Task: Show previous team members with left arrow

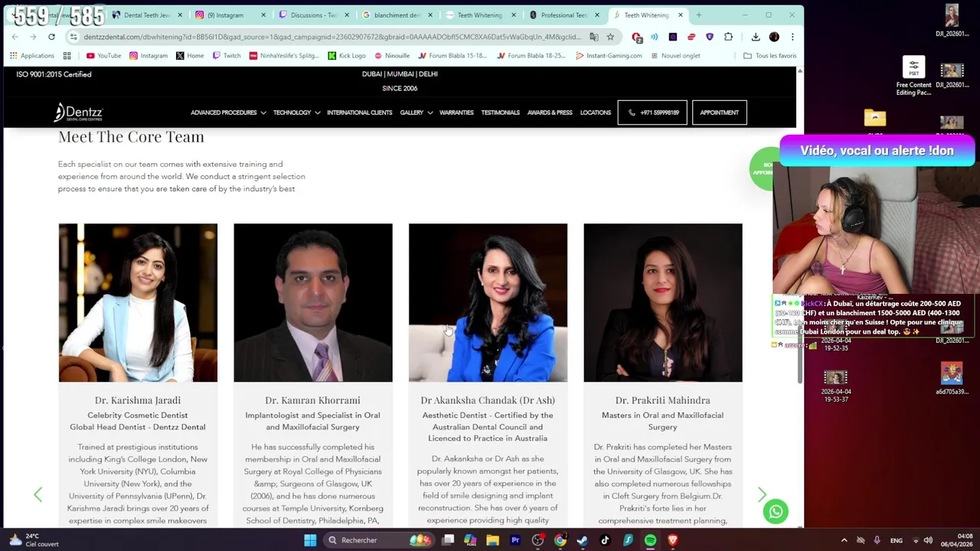Action: pyautogui.click(x=38, y=494)
